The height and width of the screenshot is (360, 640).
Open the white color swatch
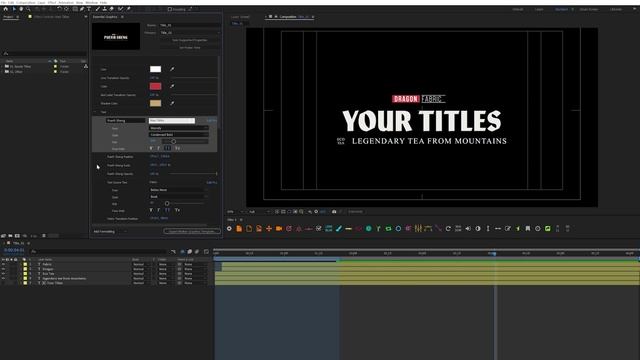tap(156, 69)
